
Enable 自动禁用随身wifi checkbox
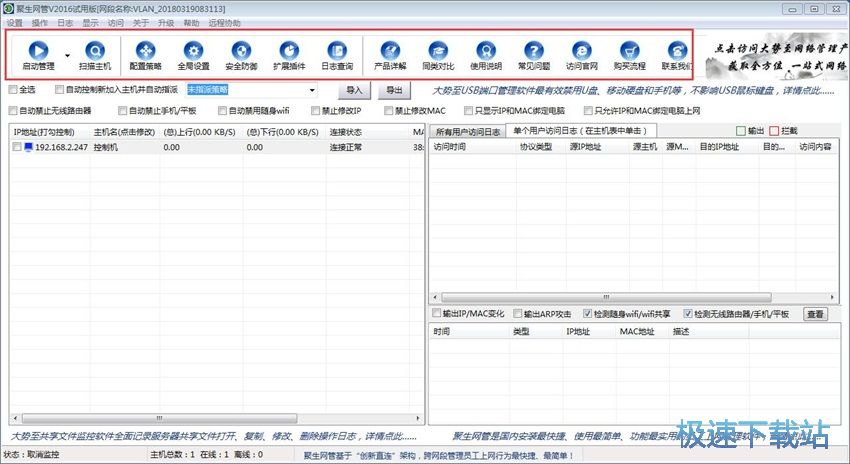[x=222, y=111]
